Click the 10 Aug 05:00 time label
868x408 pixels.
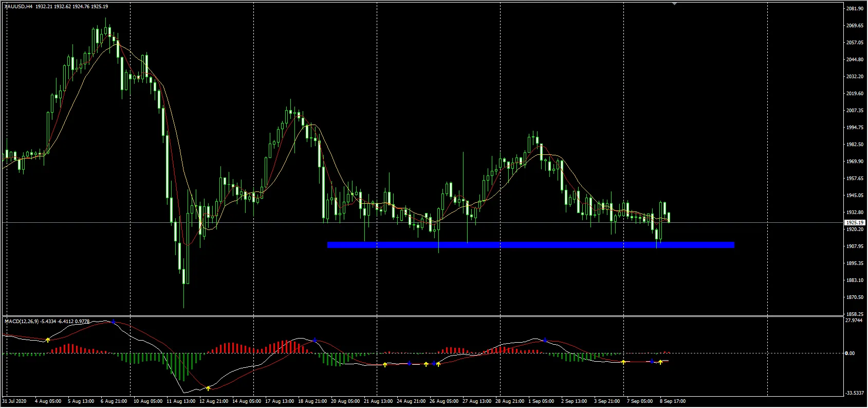pyautogui.click(x=148, y=401)
